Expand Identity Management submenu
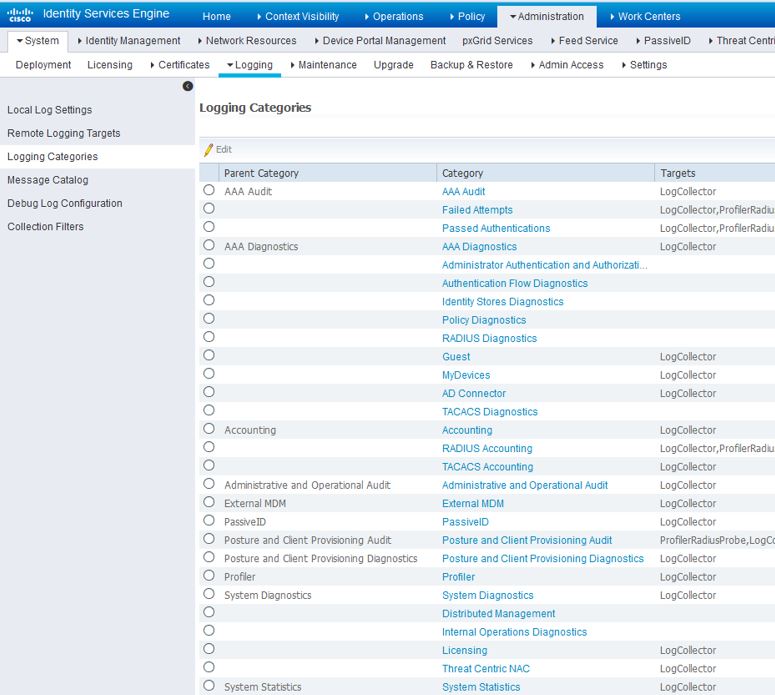Screen dimensions: 775x695 [x=129, y=41]
